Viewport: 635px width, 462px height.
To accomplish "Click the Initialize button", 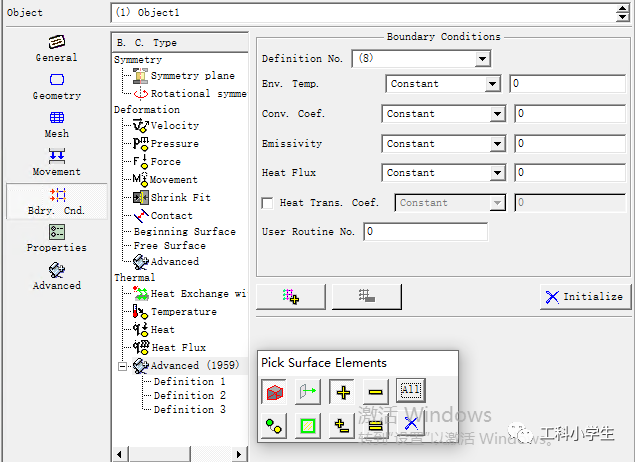I will [585, 297].
